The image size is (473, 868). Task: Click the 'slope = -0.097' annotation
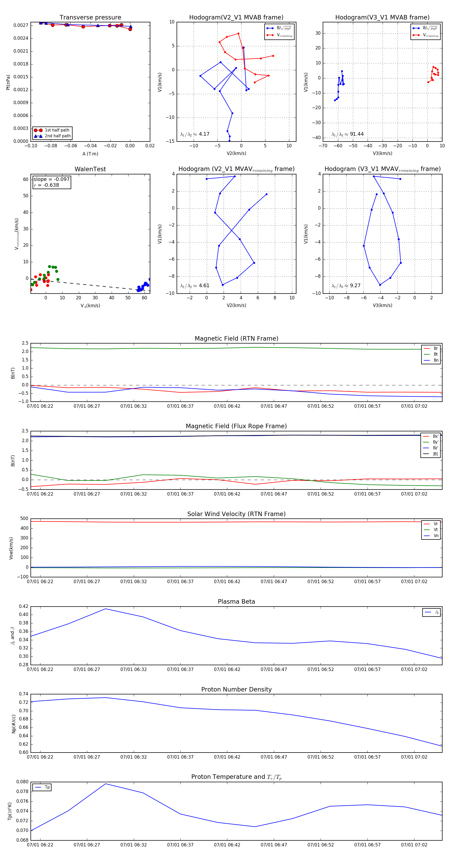click(x=52, y=179)
